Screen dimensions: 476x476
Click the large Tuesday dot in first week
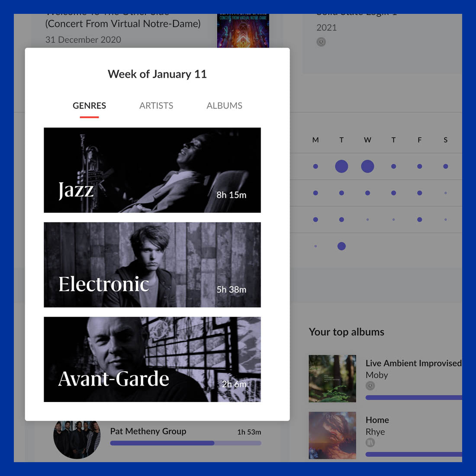tap(341, 166)
